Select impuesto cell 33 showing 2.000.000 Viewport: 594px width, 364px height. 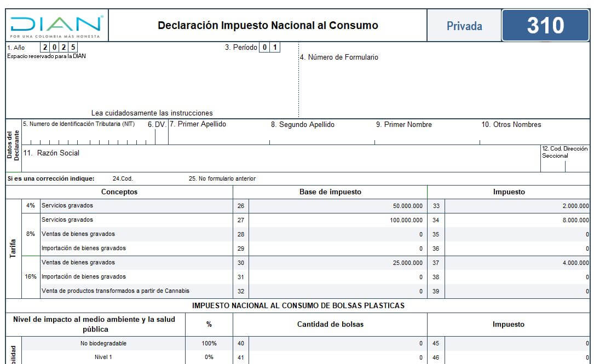coord(517,206)
